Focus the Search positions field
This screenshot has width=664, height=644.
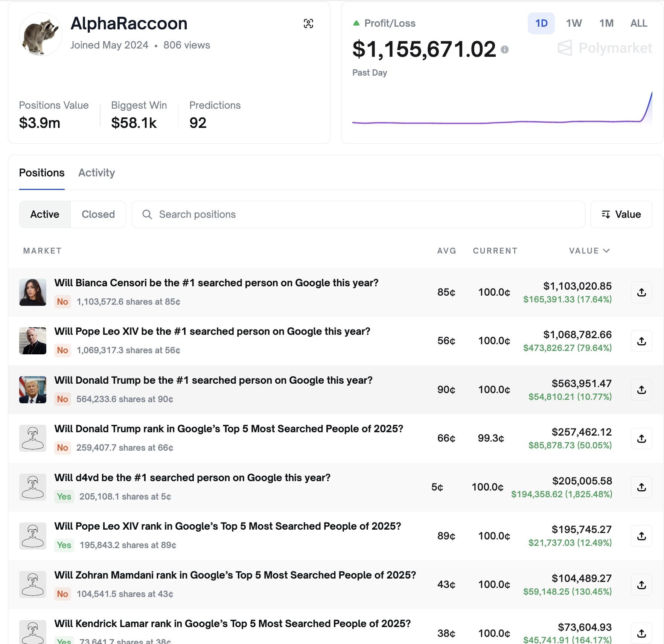358,214
